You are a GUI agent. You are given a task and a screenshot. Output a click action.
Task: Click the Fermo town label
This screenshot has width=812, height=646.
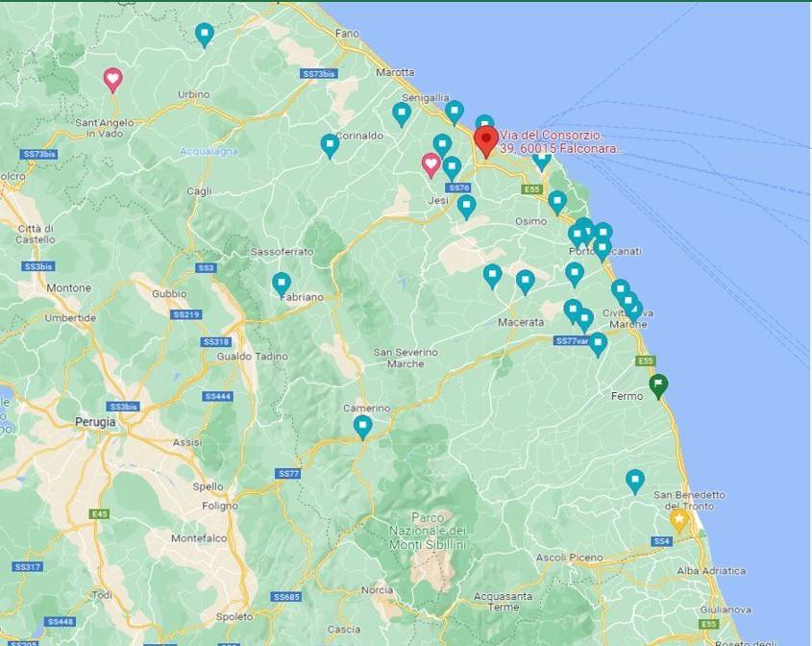[x=627, y=396]
